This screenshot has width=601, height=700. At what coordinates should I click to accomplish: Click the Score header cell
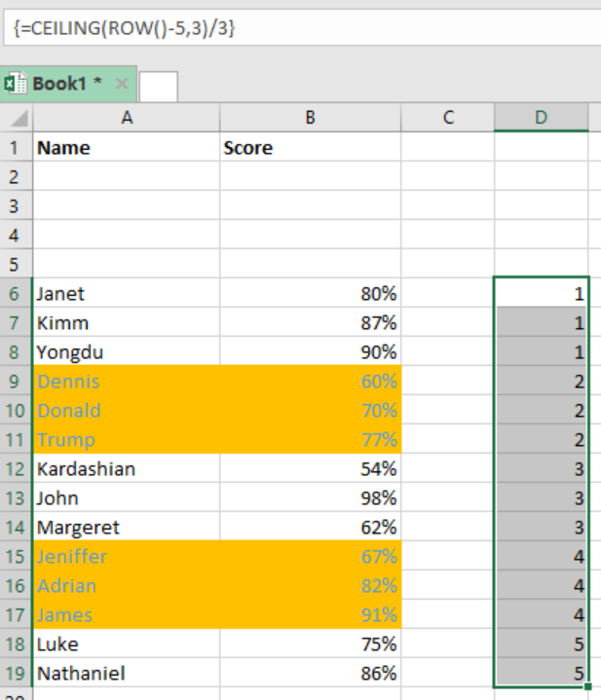click(311, 147)
